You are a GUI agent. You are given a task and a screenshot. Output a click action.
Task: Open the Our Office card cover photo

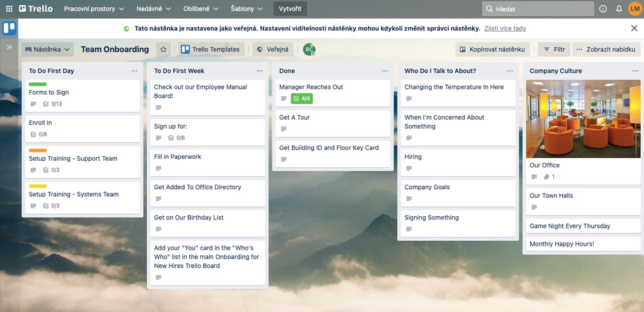point(583,119)
